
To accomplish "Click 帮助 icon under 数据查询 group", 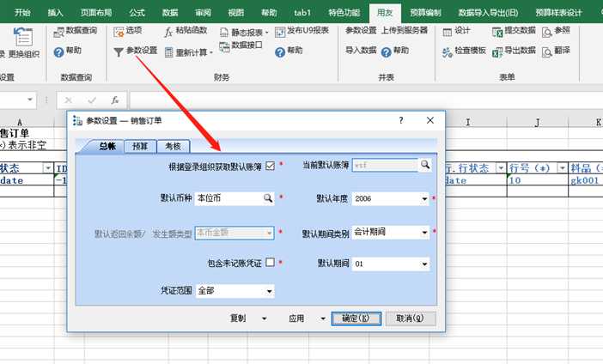I will pyautogui.click(x=58, y=52).
